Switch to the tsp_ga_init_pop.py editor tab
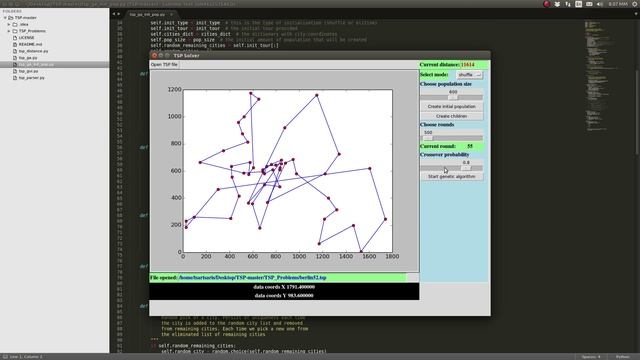640x360 pixels. 147,14
